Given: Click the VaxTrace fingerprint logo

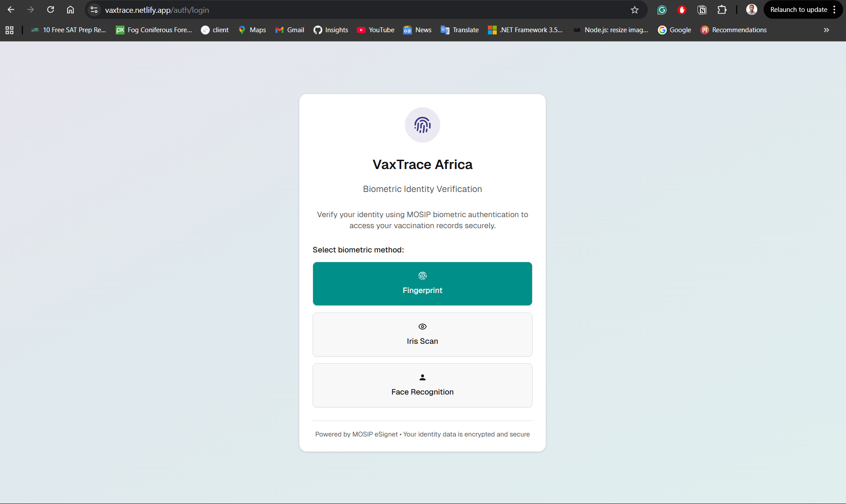Looking at the screenshot, I should click(423, 125).
